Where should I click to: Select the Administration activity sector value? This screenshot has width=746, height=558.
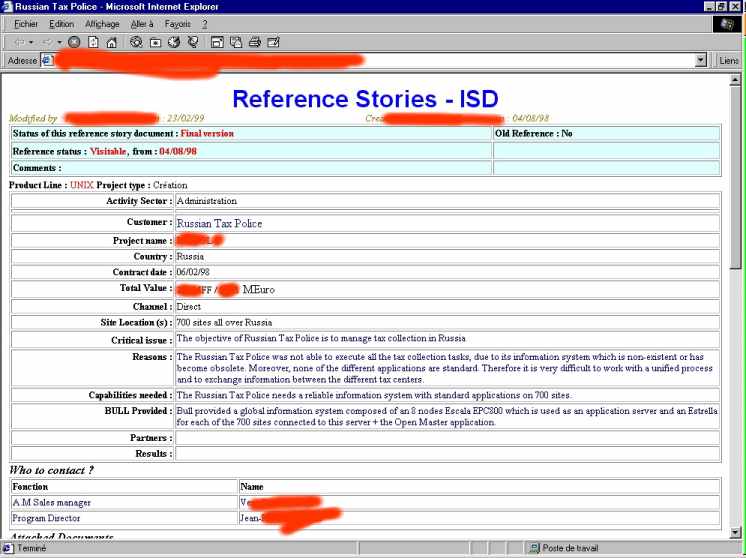(x=206, y=201)
